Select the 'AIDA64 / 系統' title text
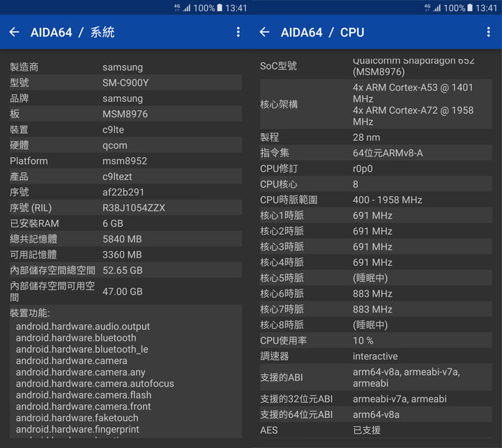 click(73, 32)
